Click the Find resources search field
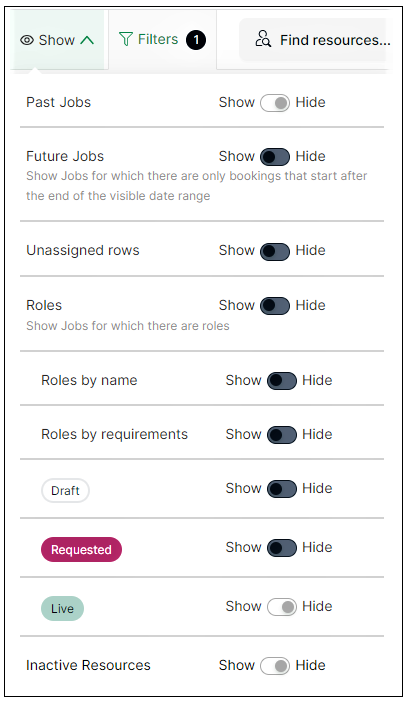 point(314,40)
